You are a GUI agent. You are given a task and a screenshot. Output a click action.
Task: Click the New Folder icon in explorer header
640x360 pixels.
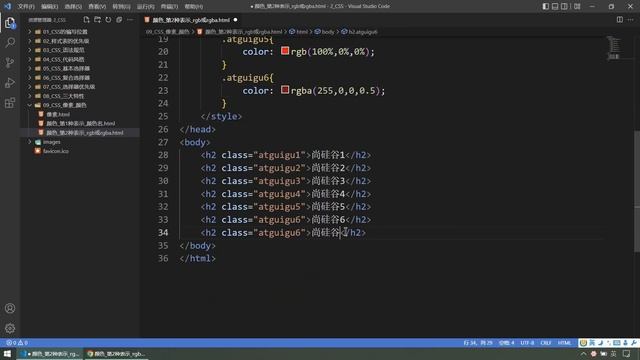point(97,20)
